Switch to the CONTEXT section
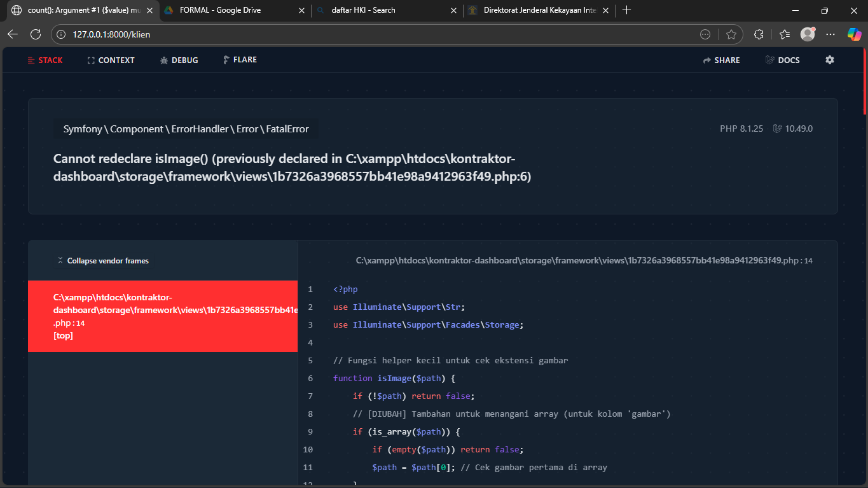The width and height of the screenshot is (868, 488). (x=111, y=60)
